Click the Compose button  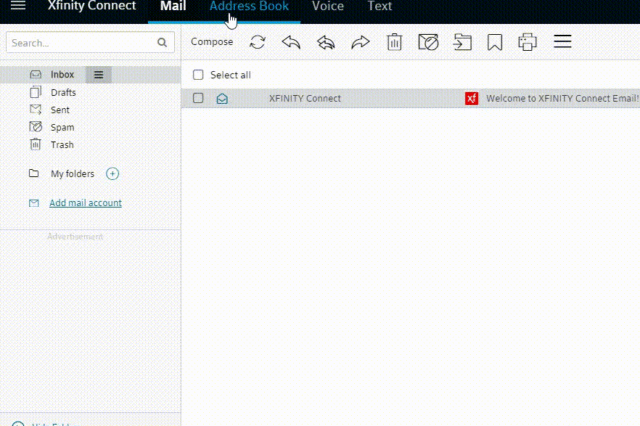click(212, 42)
